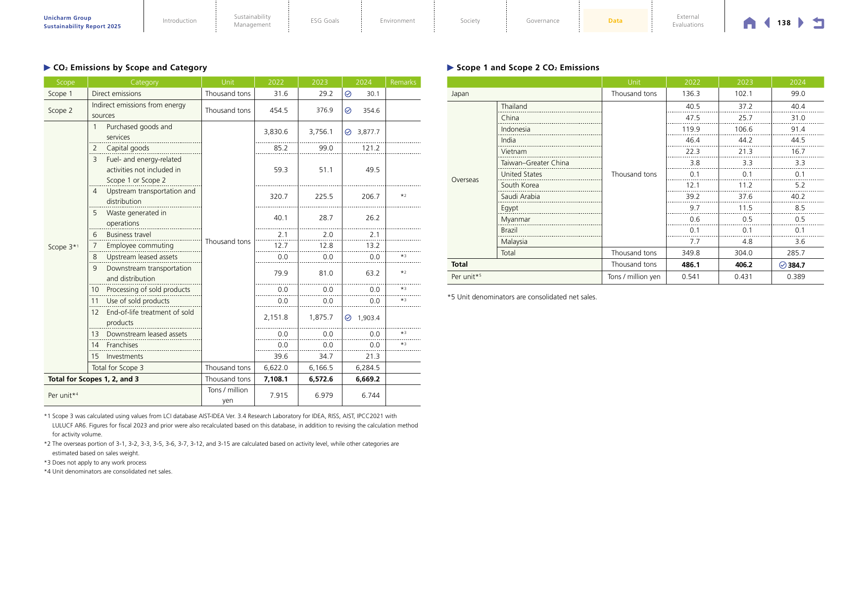Select the Employee commuting row label

140,245
